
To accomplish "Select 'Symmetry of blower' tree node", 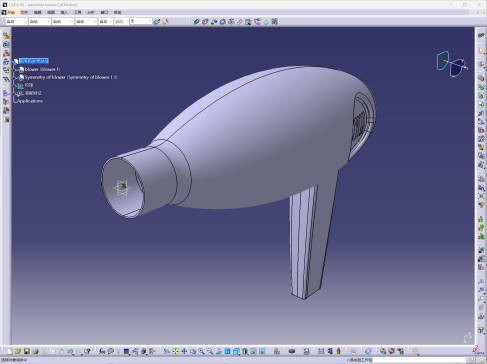I will [x=71, y=77].
